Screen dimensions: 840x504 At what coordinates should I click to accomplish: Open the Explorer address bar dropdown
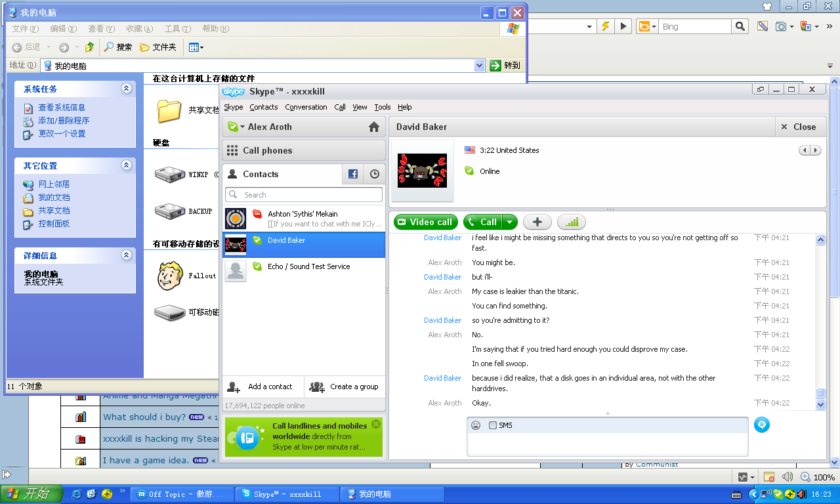[x=479, y=66]
